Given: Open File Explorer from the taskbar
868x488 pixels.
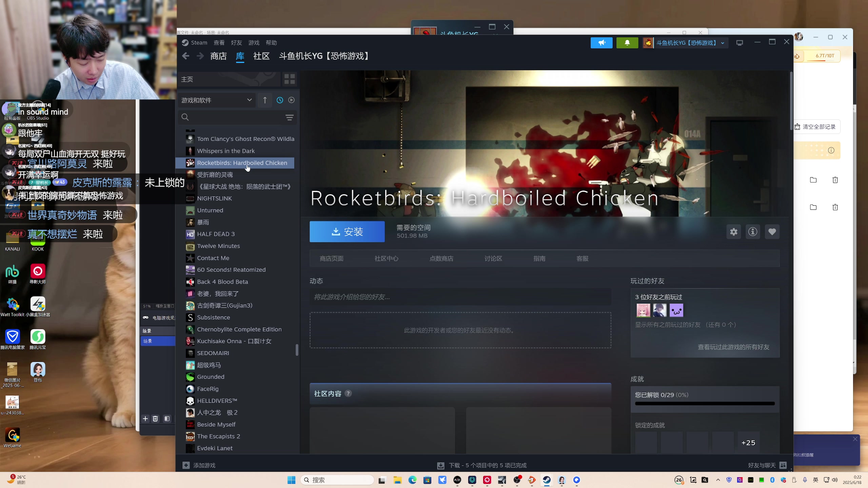Looking at the screenshot, I should 397,480.
